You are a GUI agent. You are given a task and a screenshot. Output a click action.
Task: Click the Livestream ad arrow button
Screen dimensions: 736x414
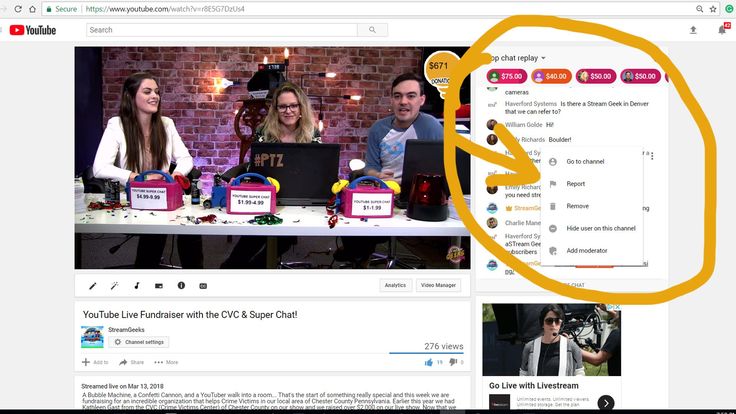point(606,403)
